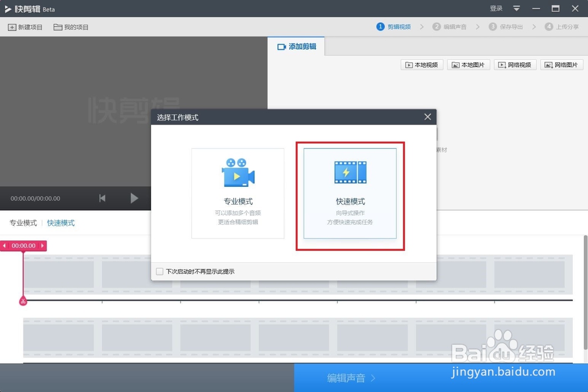Maximize the 快剪辑 window
Viewport: 588px width, 392px height.
coord(556,8)
